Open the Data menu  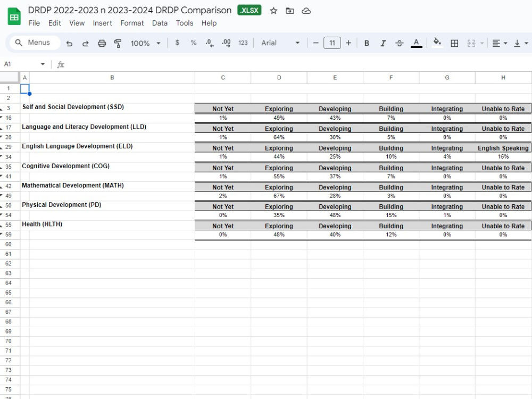(160, 23)
